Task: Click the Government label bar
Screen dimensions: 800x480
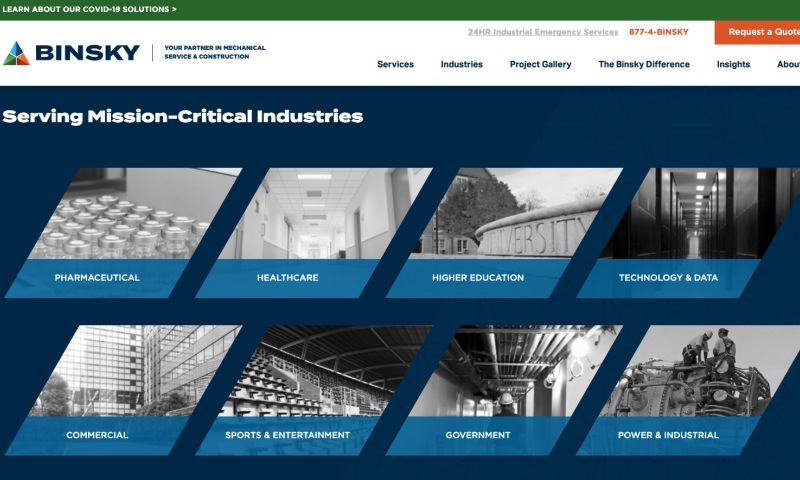Action: point(478,435)
